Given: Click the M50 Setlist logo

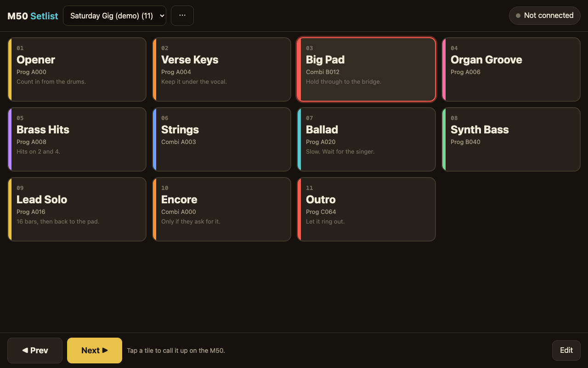Looking at the screenshot, I should point(33,16).
